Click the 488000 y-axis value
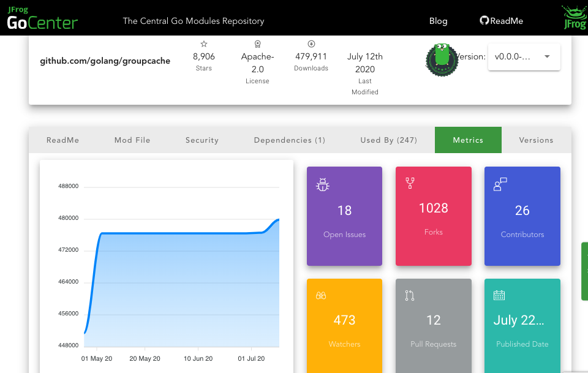588x373 pixels. point(68,186)
